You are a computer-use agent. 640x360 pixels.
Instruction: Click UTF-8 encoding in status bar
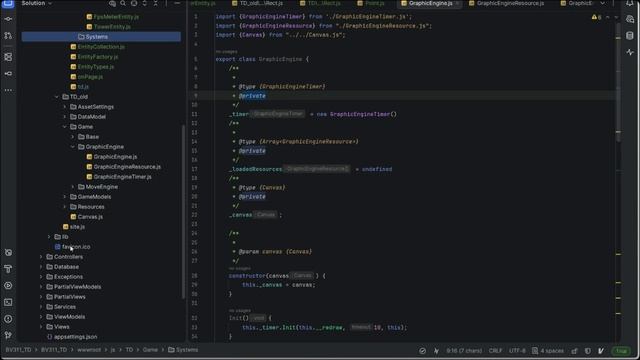pyautogui.click(x=517, y=351)
